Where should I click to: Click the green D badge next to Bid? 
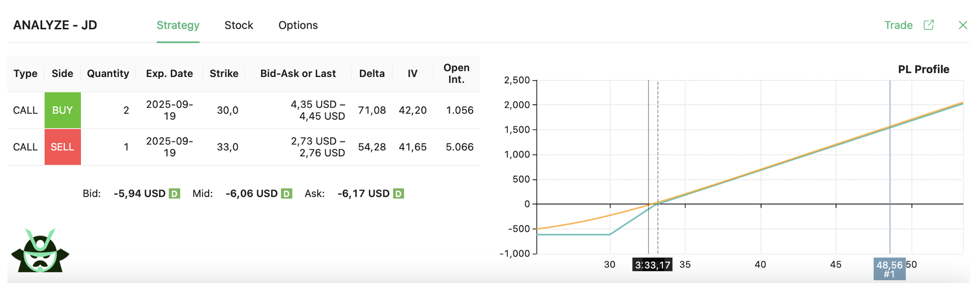point(174,194)
